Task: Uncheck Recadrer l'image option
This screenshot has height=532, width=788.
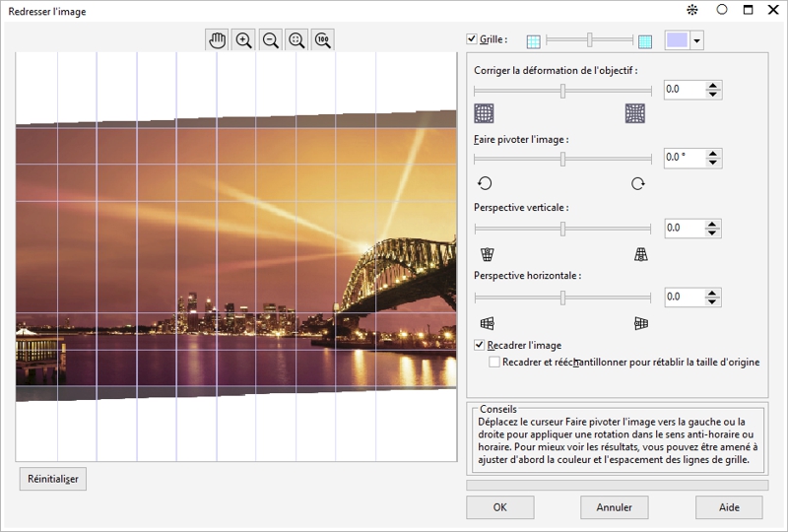Action: (480, 346)
